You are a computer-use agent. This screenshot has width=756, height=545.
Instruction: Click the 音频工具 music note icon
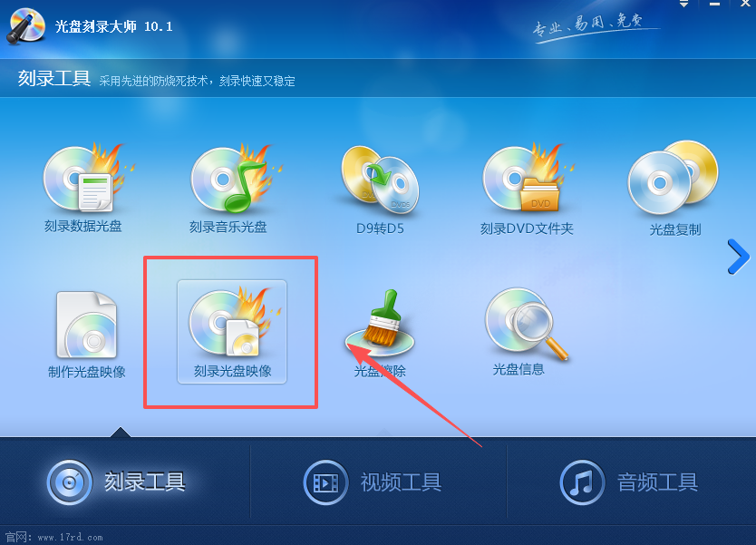pos(582,482)
